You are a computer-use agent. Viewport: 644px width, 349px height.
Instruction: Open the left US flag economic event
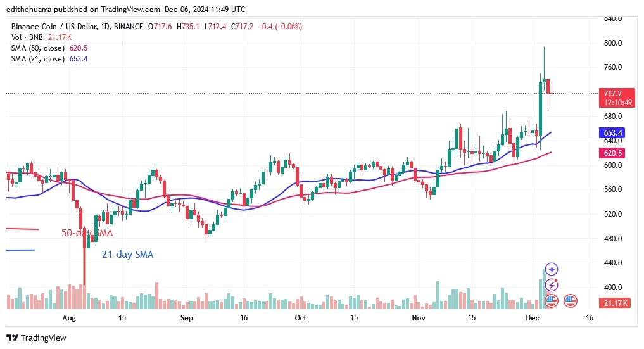coord(551,301)
